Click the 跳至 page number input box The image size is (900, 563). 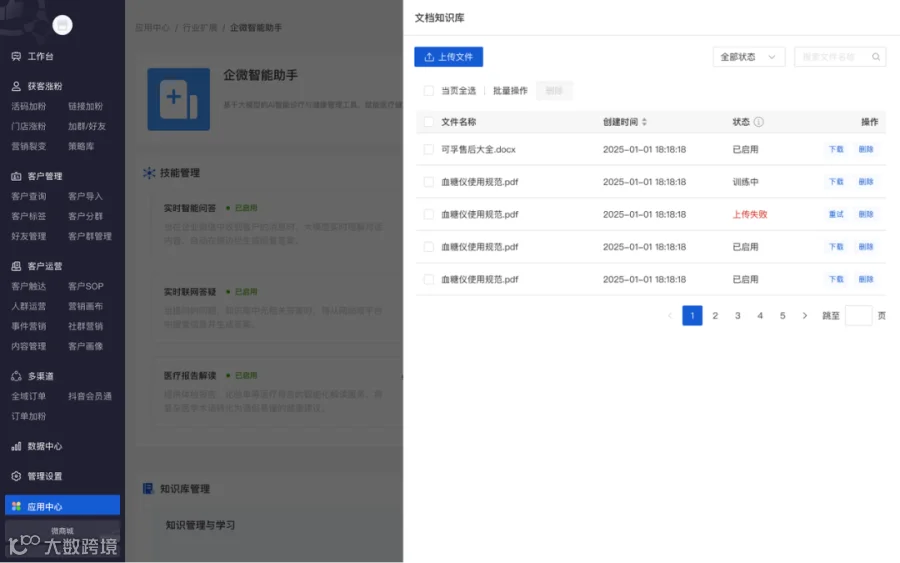pyautogui.click(x=859, y=316)
